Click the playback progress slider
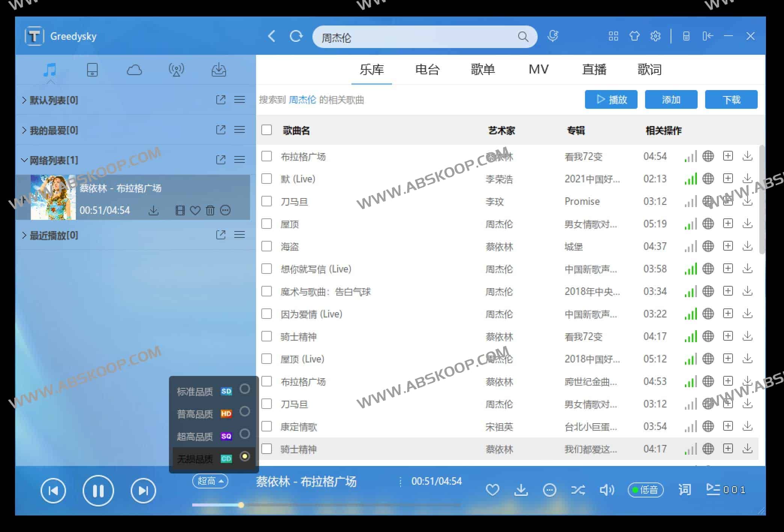784x532 pixels. (240, 505)
